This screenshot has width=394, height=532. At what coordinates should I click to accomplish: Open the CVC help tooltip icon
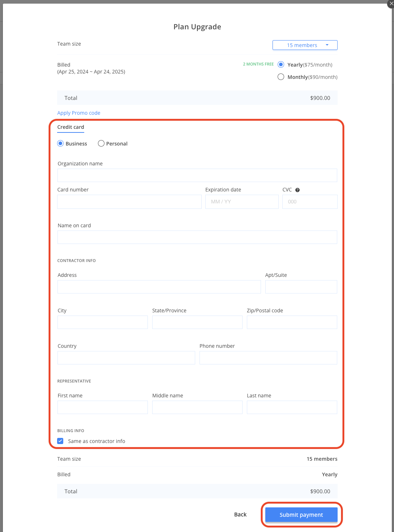[x=297, y=190]
